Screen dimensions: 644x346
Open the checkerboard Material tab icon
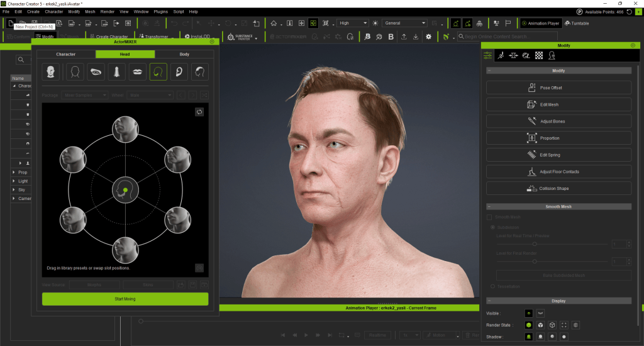pyautogui.click(x=539, y=55)
